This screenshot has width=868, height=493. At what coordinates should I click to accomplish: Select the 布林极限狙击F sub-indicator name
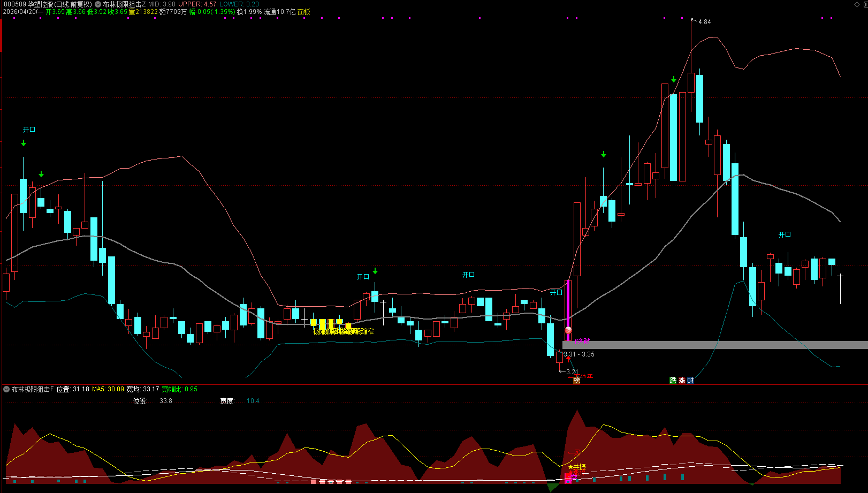(33, 389)
